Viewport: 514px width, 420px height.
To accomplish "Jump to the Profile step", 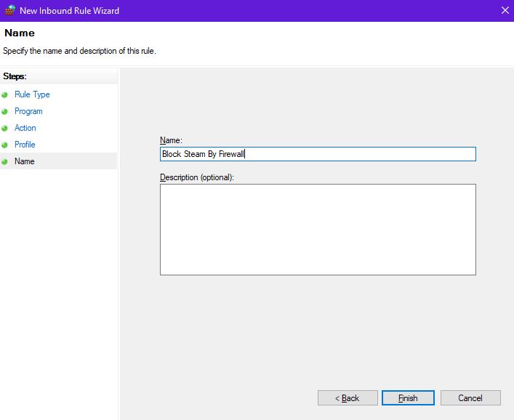I will click(x=25, y=145).
